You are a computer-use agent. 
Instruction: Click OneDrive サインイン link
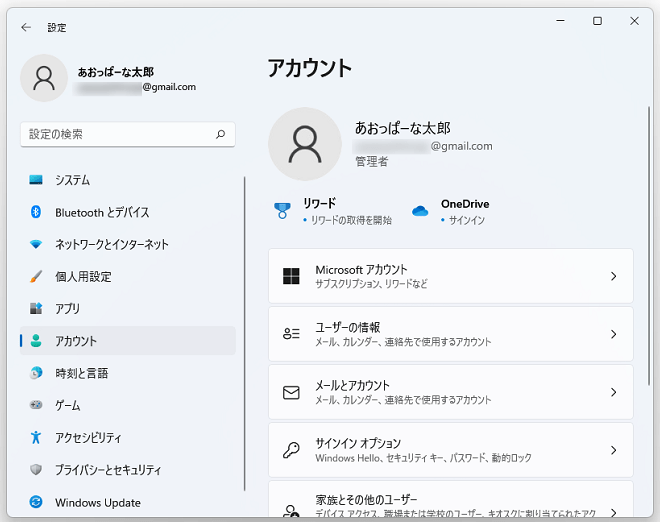[x=466, y=220]
